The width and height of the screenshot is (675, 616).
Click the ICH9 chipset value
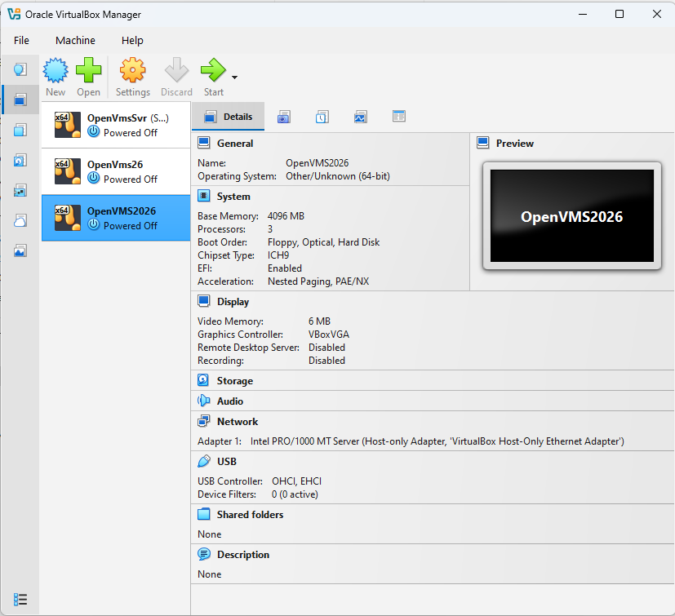[278, 255]
